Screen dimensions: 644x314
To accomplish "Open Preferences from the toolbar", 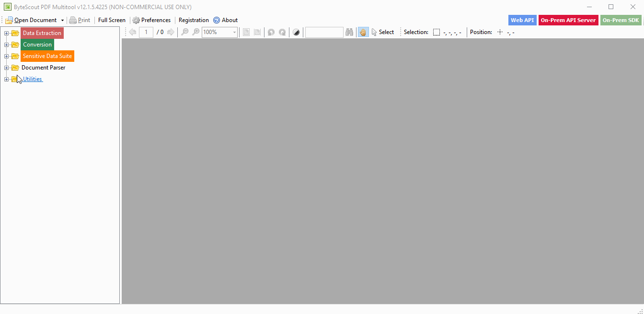I will click(151, 20).
